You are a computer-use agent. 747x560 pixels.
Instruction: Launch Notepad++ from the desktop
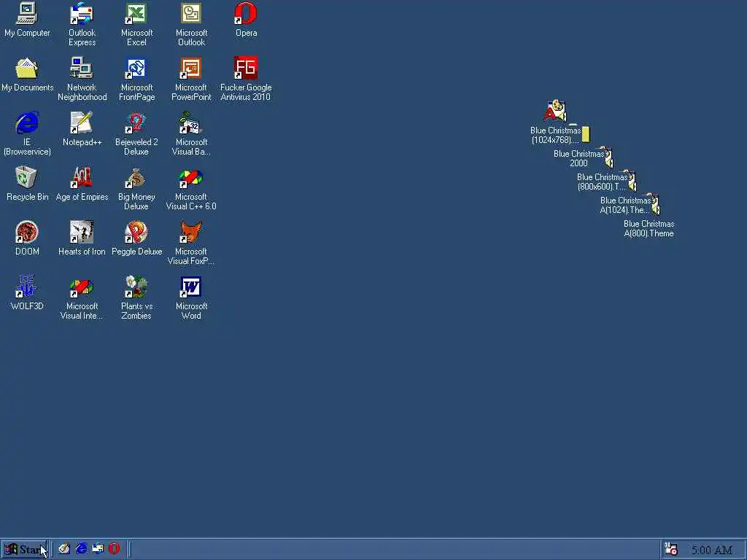coord(82,122)
